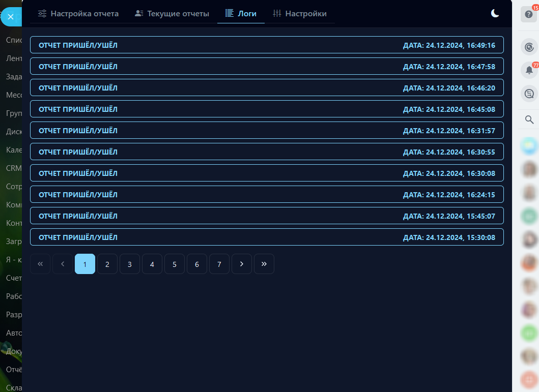Expand the log entry dated 15:45:07

(x=267, y=216)
